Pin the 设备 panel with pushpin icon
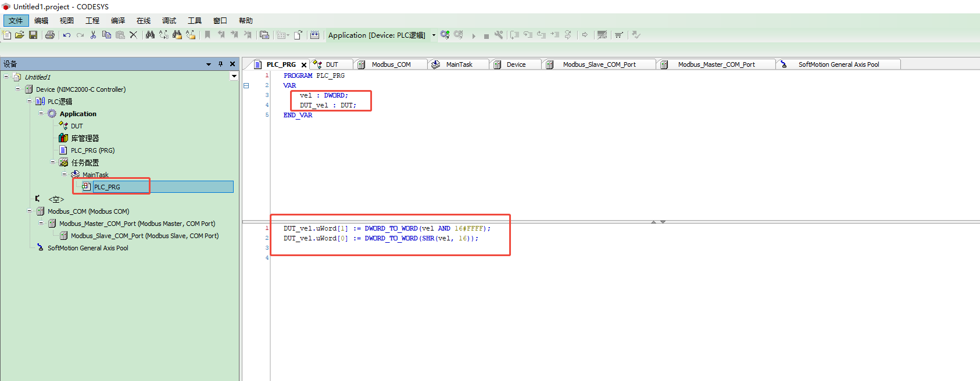The width and height of the screenshot is (980, 381). pos(220,64)
